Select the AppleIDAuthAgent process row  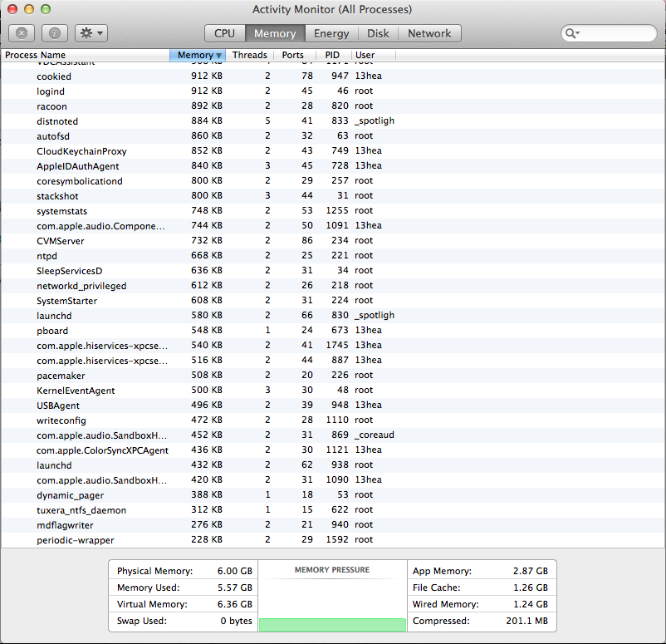333,166
